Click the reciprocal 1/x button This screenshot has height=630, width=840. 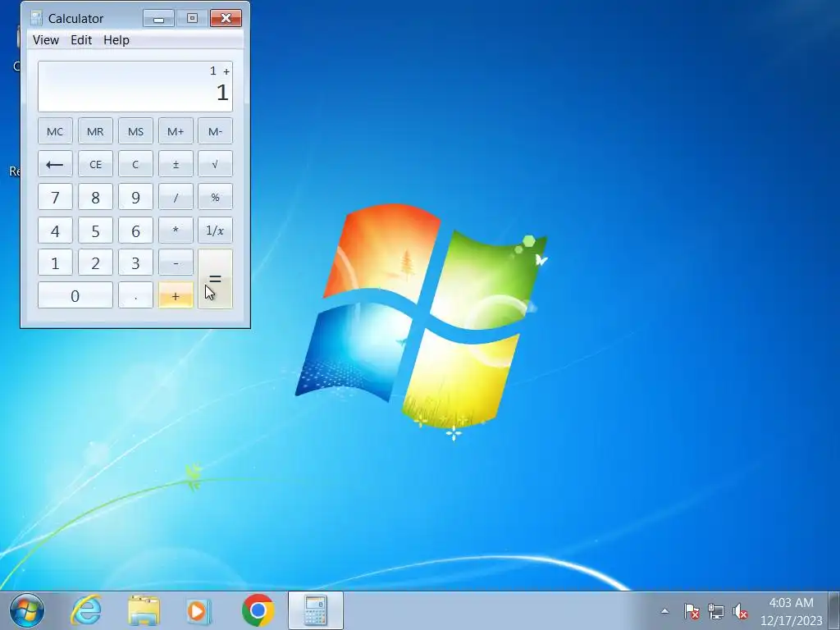pos(216,230)
